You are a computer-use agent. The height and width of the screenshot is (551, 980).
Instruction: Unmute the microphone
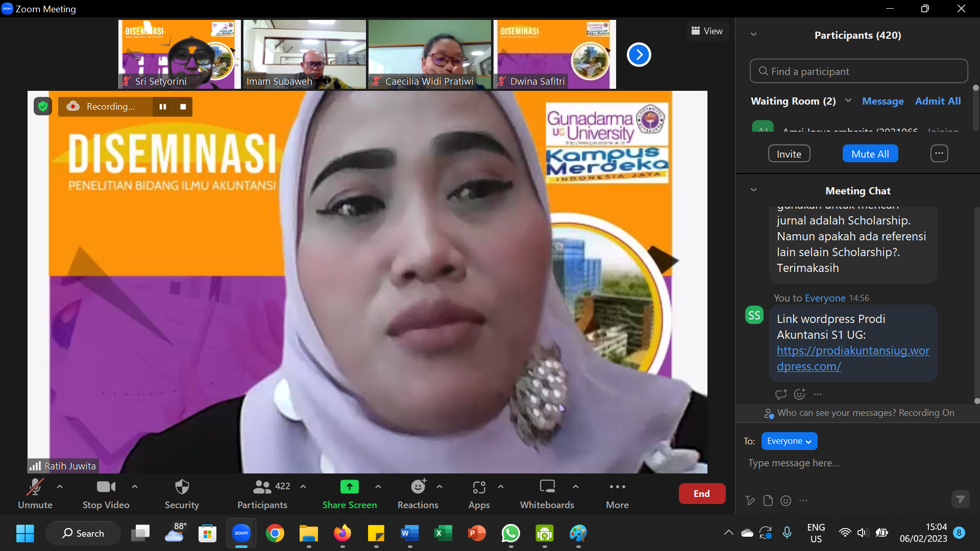(35, 493)
